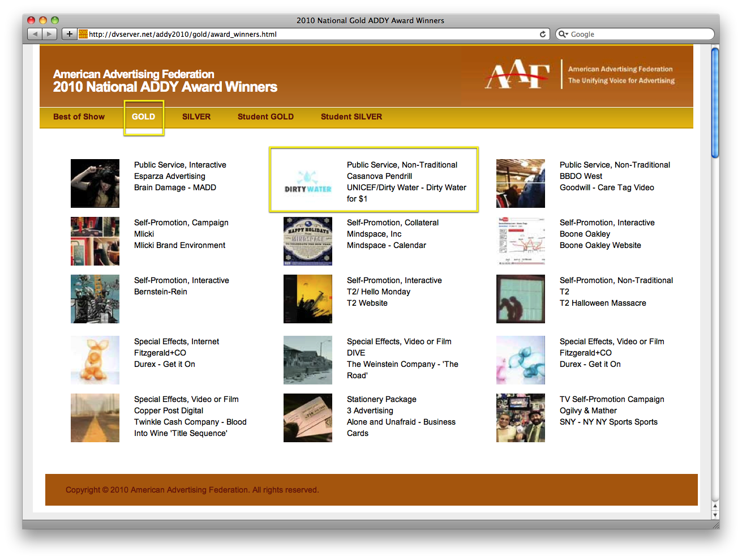
Task: Open the Mindspace Calendar thumbnail image
Action: tap(307, 241)
